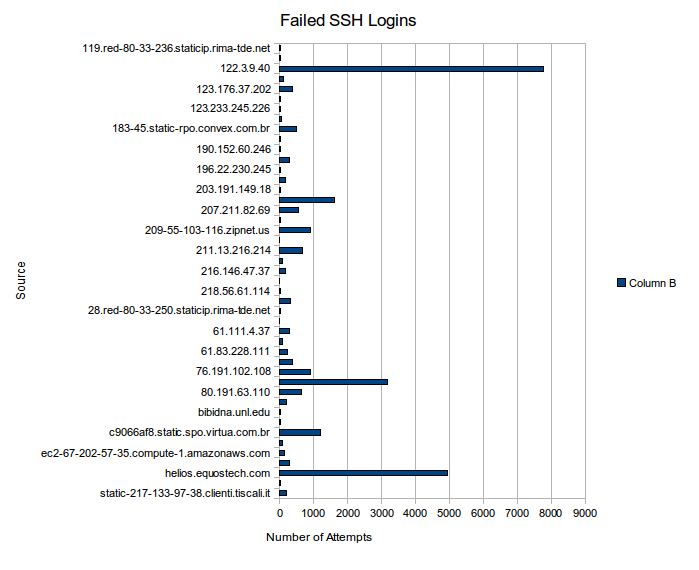Click the 61.111.4.37 bar
The width and height of the screenshot is (699, 570).
pos(284,331)
